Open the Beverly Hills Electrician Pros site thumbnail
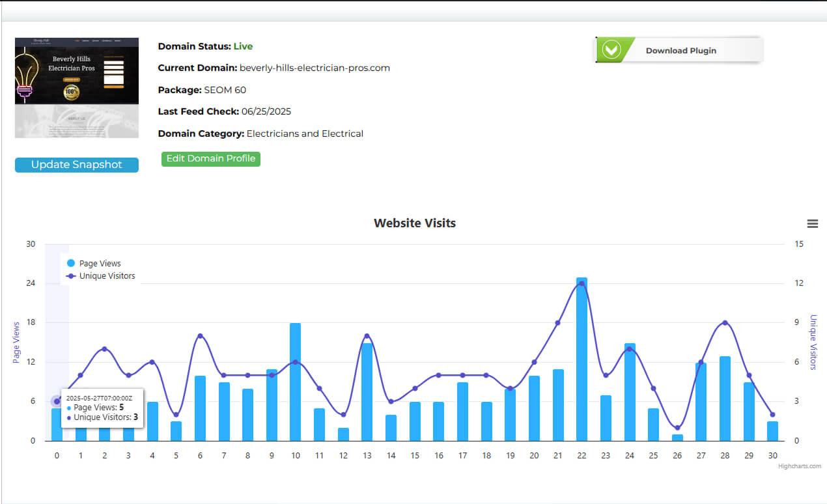This screenshot has height=504, width=827. tap(77, 87)
